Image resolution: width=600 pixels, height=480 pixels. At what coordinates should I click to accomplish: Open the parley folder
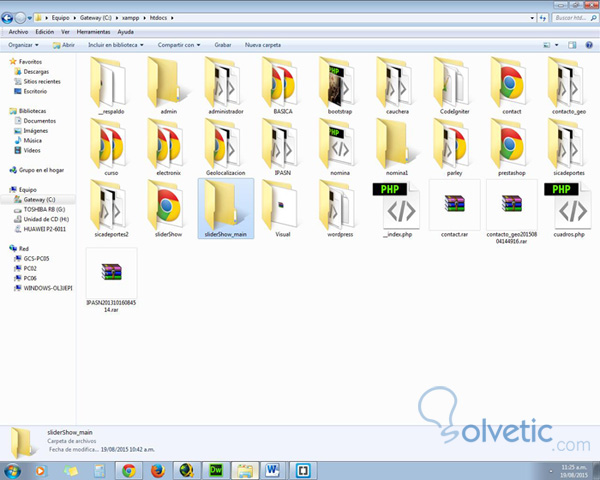(454, 147)
